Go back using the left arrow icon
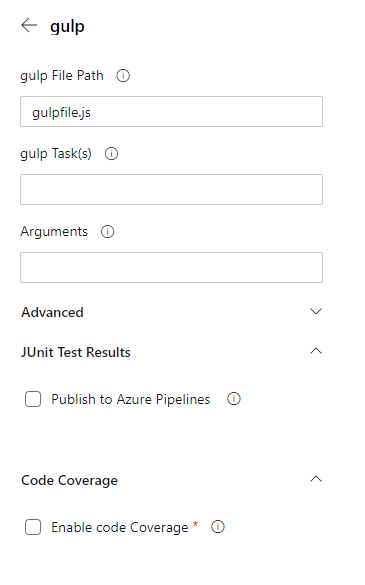The height and width of the screenshot is (585, 365). (29, 25)
